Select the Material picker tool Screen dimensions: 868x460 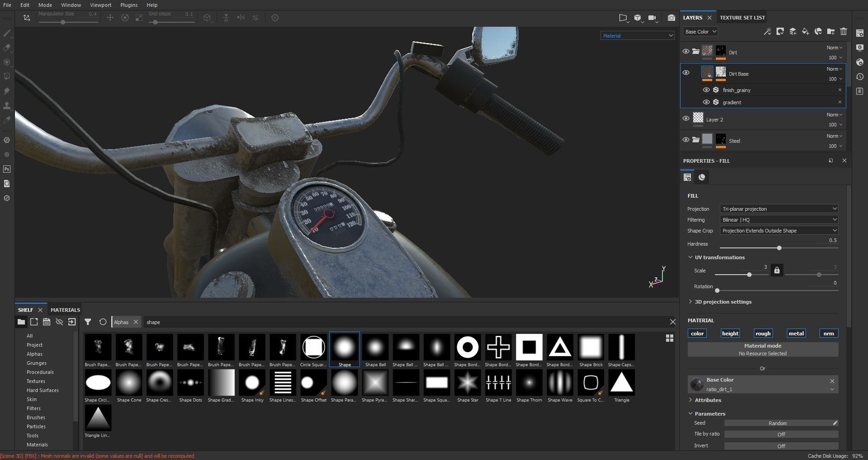pos(7,120)
